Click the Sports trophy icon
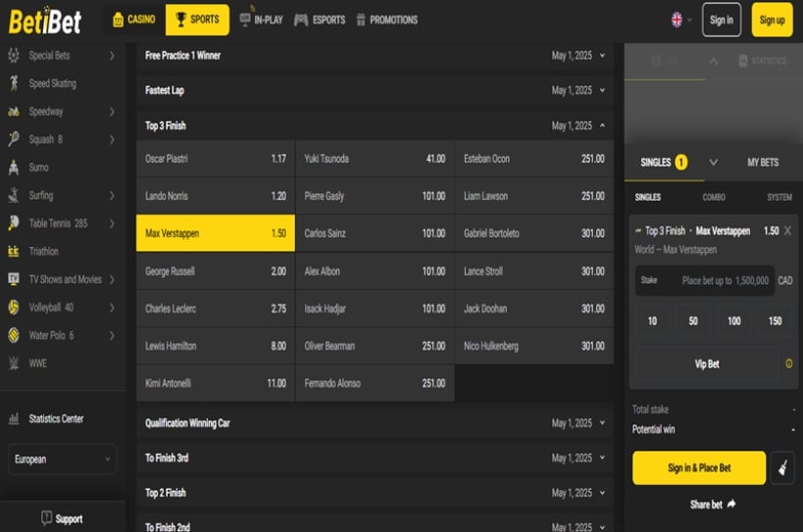Viewport: 803px width, 532px height. point(180,20)
